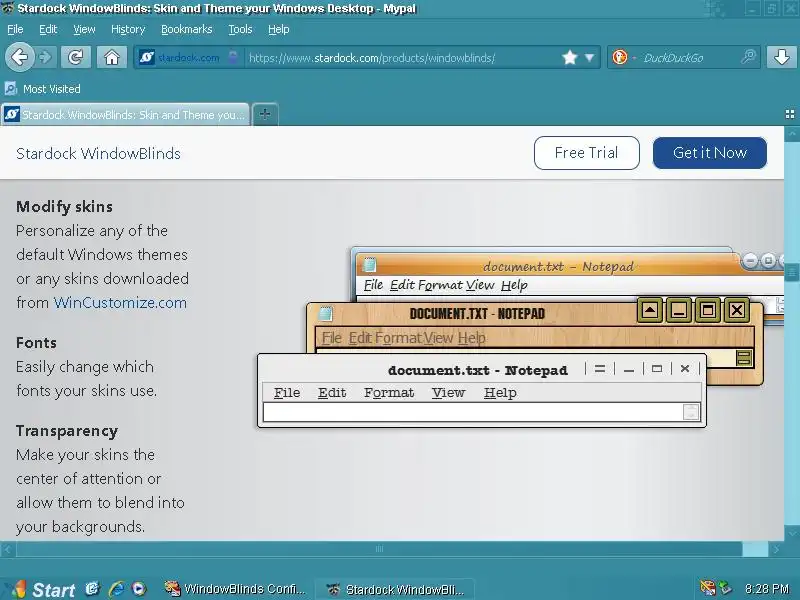Viewport: 800px width, 600px height.
Task: Click the Stardock site identity icon
Action: [147, 57]
